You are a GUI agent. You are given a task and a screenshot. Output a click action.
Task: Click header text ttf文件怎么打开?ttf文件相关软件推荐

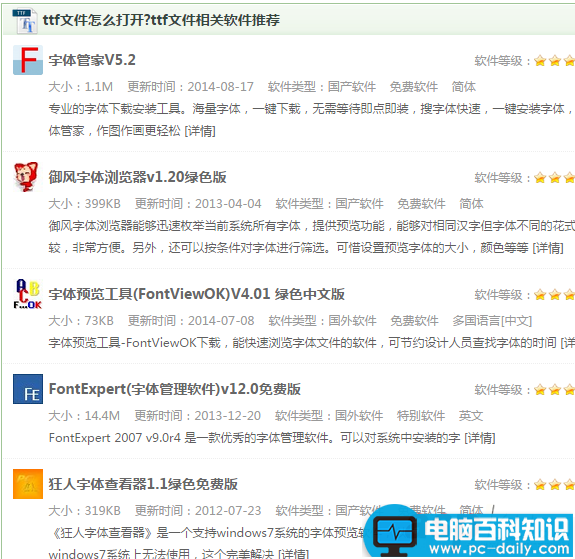[x=161, y=20]
